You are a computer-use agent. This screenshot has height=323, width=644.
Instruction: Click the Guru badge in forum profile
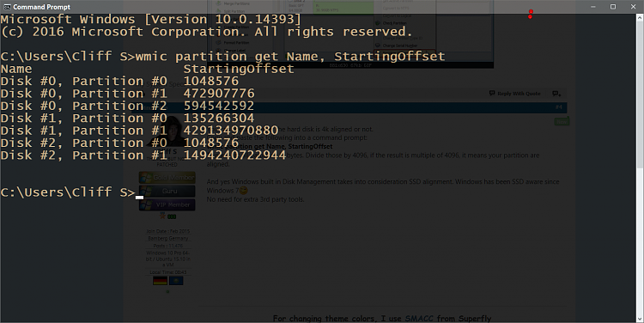167,191
